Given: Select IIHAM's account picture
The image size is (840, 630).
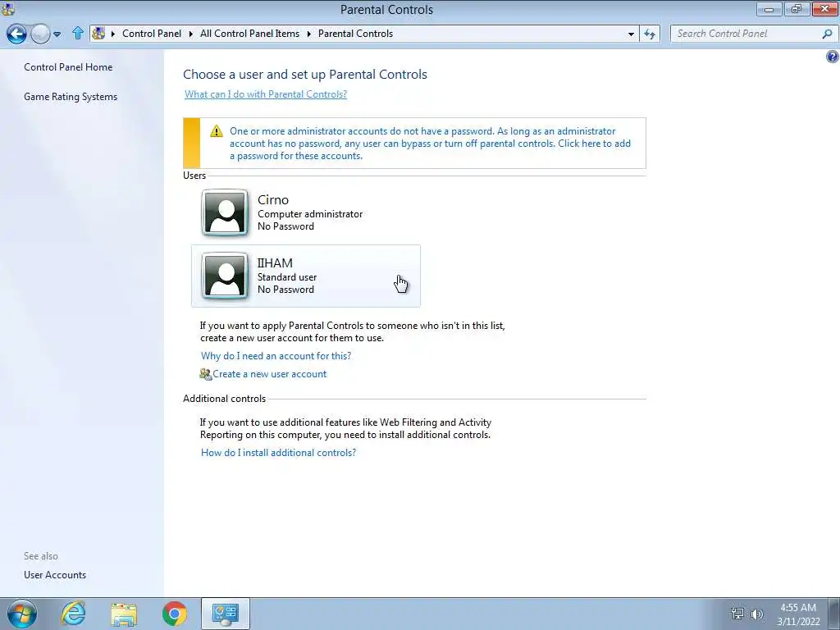Looking at the screenshot, I should [x=225, y=276].
